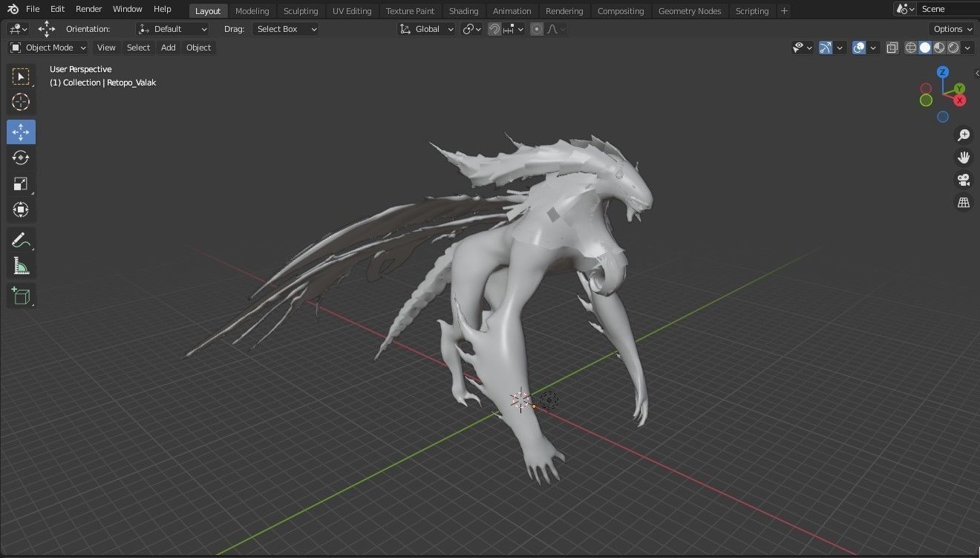Choose the Rotate tool

coord(21,158)
